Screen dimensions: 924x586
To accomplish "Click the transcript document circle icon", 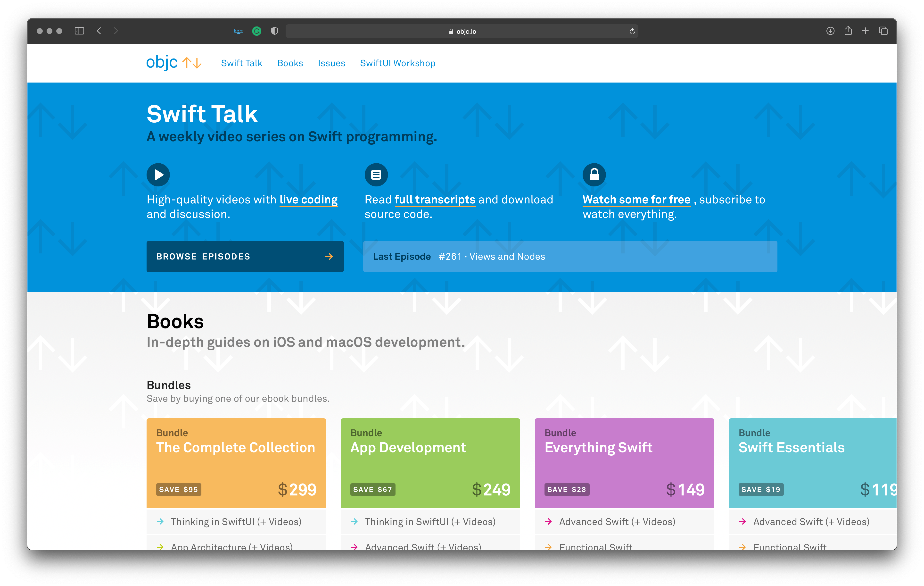I will click(376, 175).
